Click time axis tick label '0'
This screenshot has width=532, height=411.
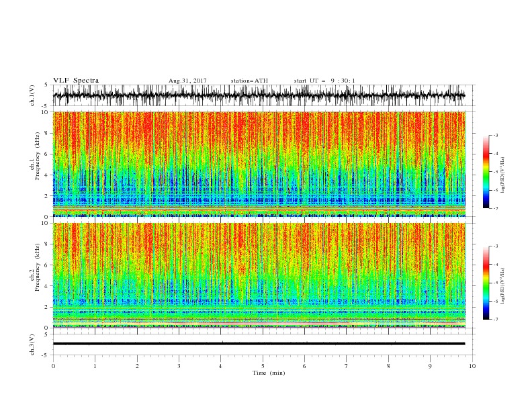pyautogui.click(x=53, y=366)
